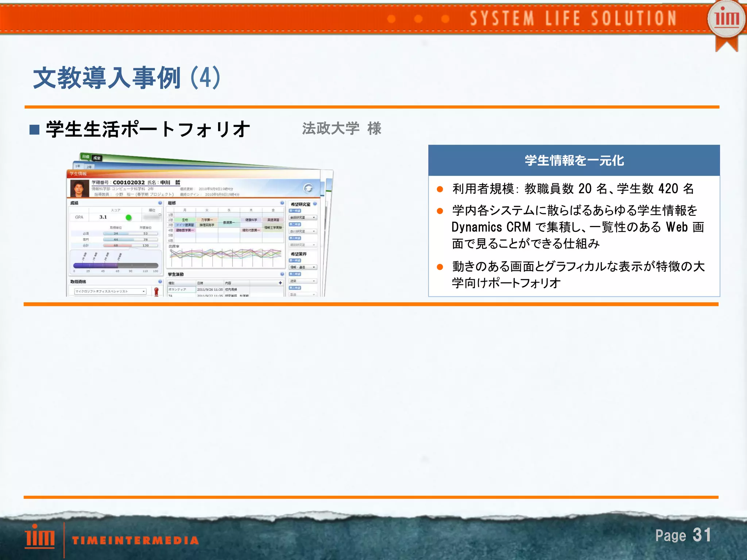Screen dimensions: 747x560
Task: Click the graduation cap icon in student header
Action: (x=308, y=188)
